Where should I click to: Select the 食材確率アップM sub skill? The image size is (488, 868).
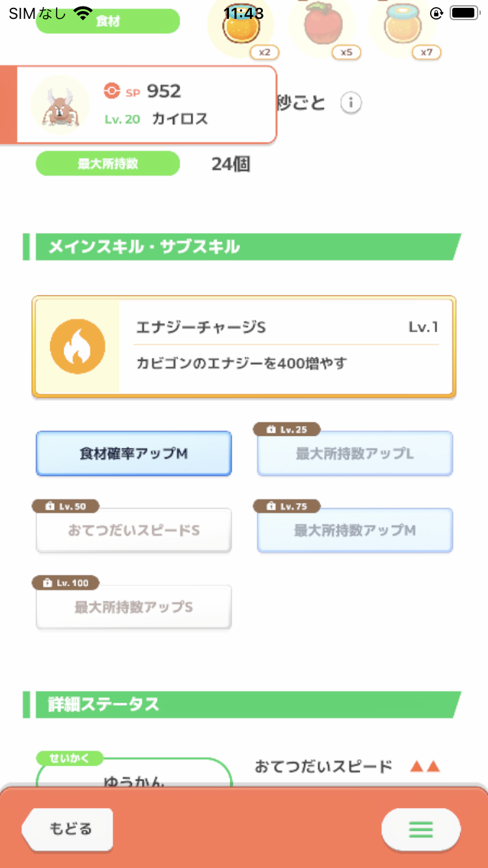(x=133, y=454)
